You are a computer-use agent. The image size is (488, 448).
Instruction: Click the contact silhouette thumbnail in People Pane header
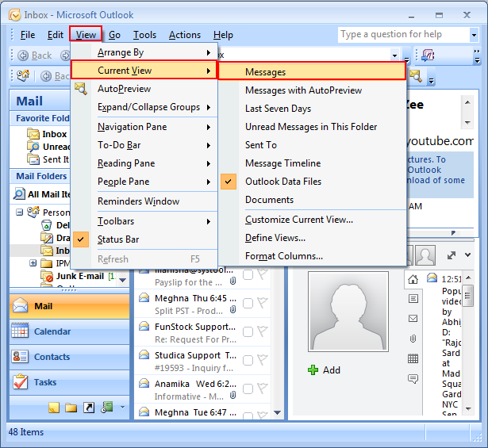pyautogui.click(x=425, y=255)
